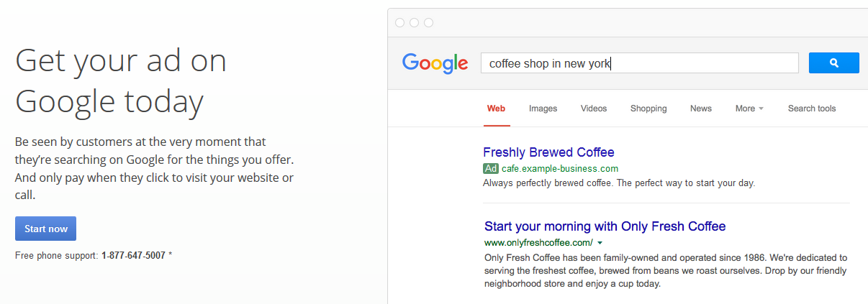This screenshot has width=868, height=304.
Task: Click the blue search magnifier button
Action: (833, 63)
